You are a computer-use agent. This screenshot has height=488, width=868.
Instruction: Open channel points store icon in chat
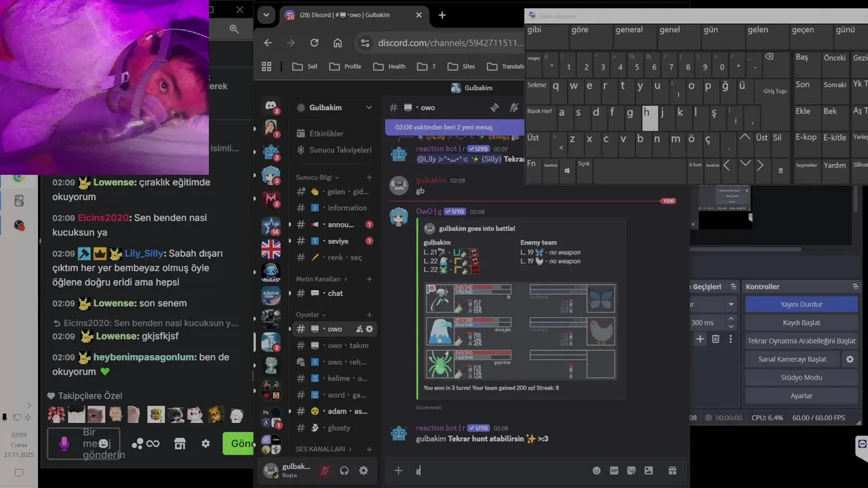pos(180,443)
